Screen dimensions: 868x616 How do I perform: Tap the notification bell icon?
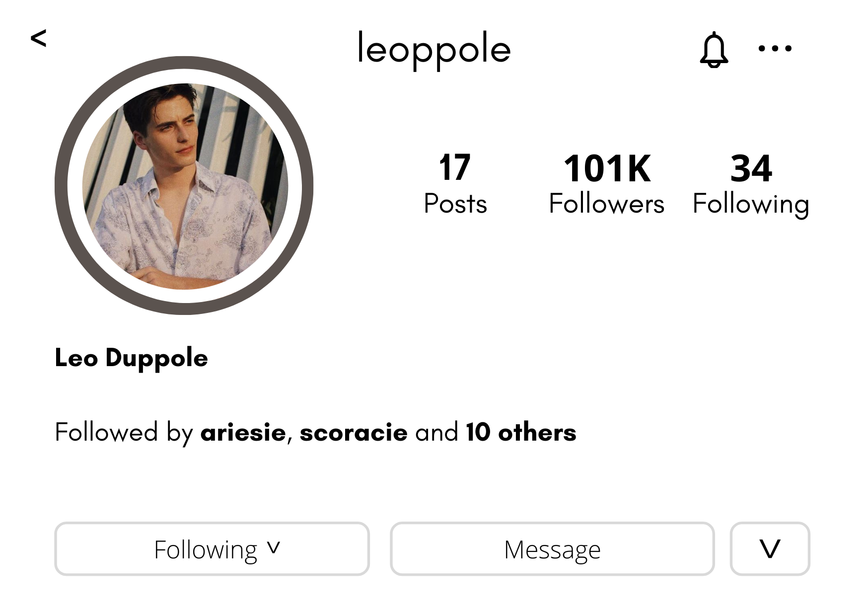714,50
